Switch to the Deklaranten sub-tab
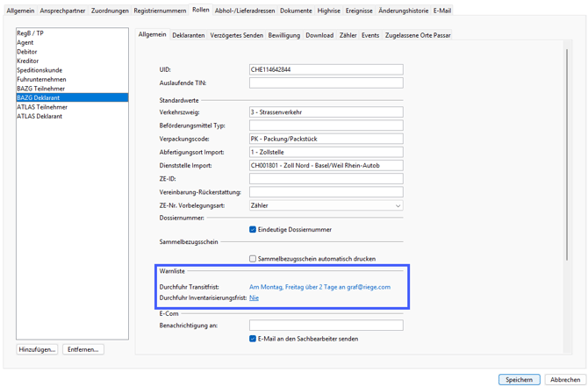Image resolution: width=588 pixels, height=387 pixels. (188, 35)
